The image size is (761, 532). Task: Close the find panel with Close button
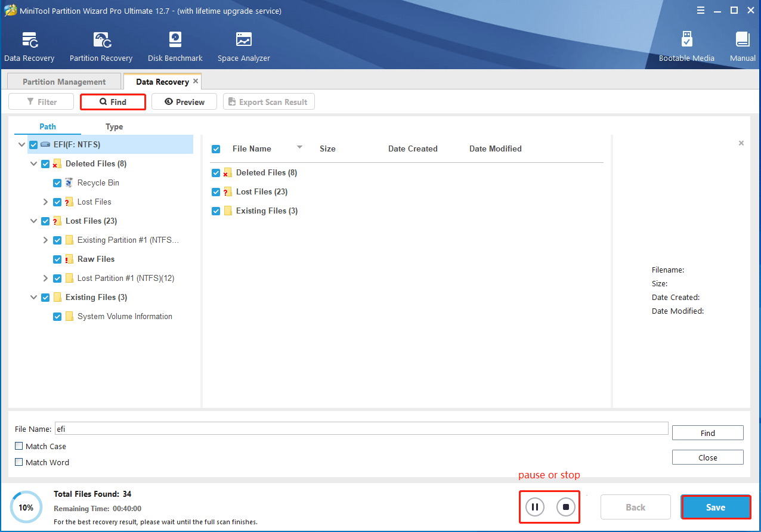pyautogui.click(x=708, y=457)
